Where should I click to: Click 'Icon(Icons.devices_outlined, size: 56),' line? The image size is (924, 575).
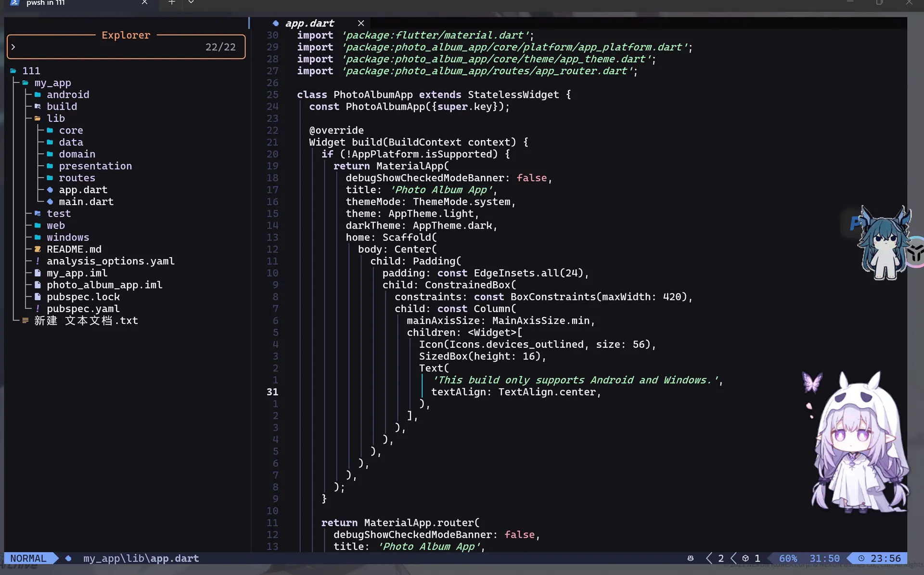538,344
